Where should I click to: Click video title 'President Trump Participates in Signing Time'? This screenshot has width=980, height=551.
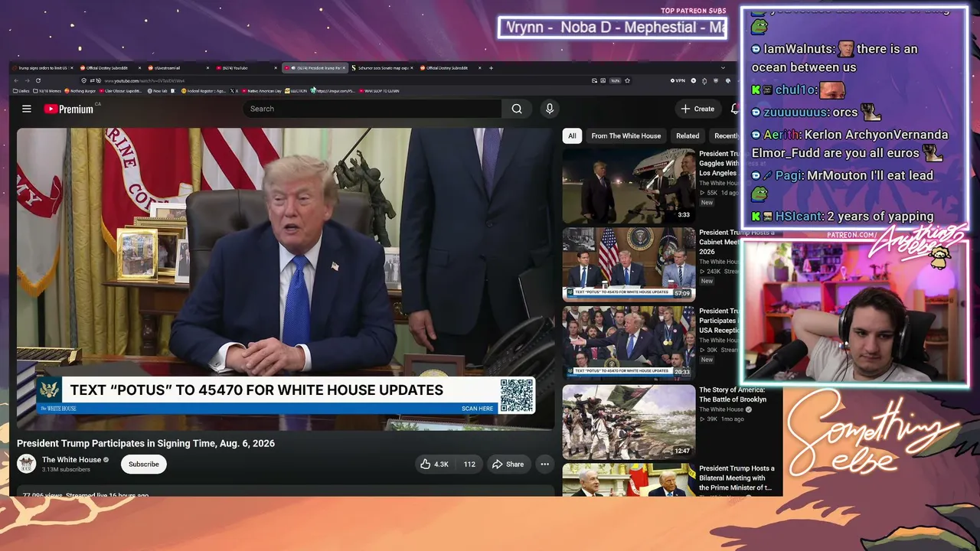tap(145, 443)
